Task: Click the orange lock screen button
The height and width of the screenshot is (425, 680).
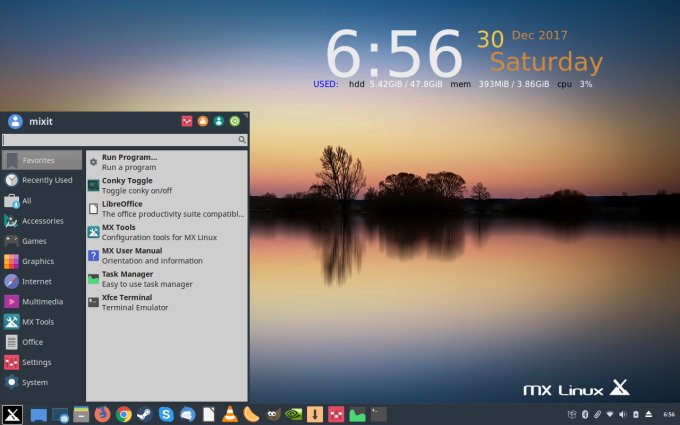Action: pyautogui.click(x=202, y=122)
